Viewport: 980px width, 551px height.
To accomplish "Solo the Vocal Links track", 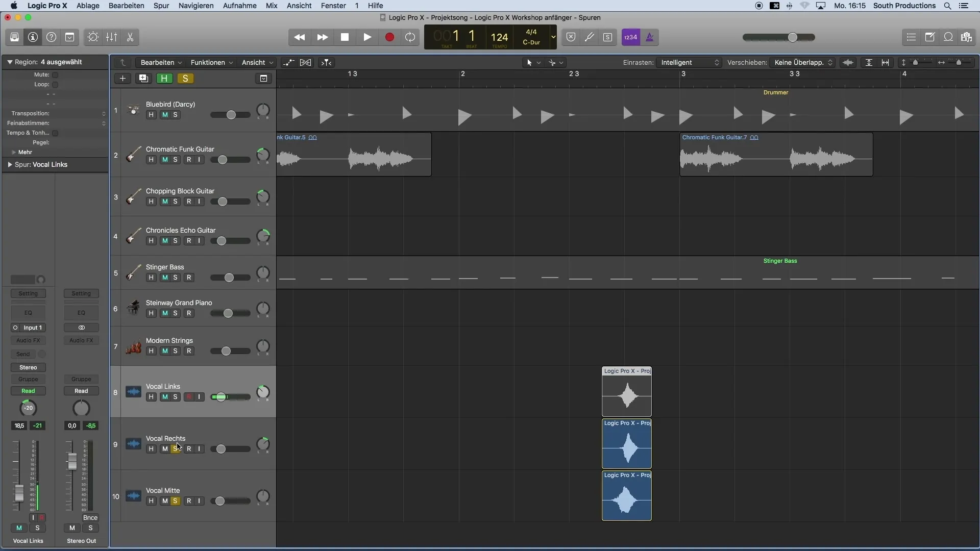I will (175, 396).
